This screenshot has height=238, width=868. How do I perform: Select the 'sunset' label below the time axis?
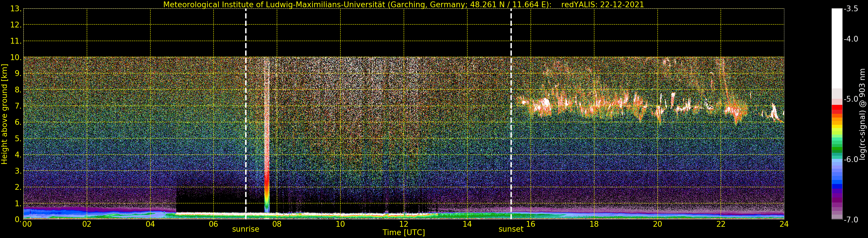pyautogui.click(x=511, y=229)
